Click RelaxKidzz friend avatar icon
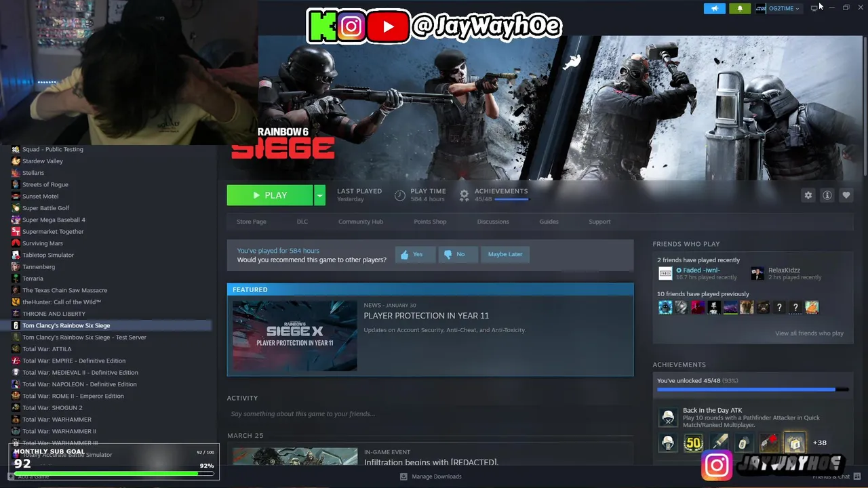Image resolution: width=868 pixels, height=488 pixels. (x=757, y=274)
